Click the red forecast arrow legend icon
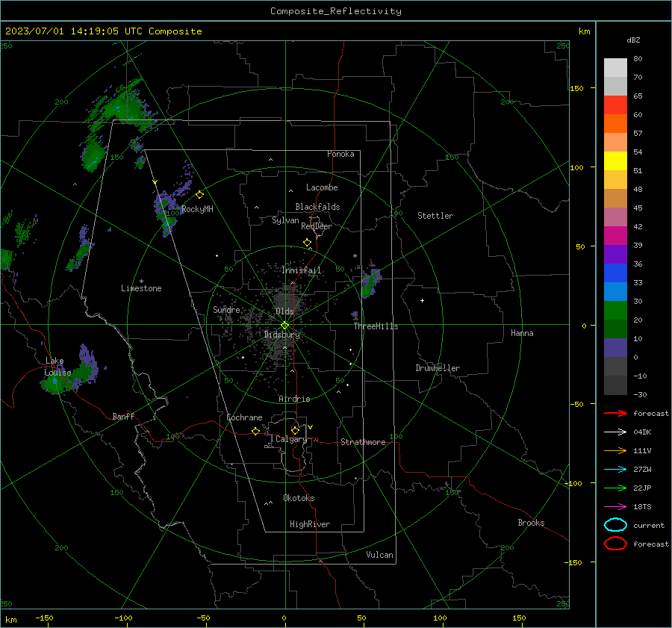The height and width of the screenshot is (628, 672). pos(615,413)
